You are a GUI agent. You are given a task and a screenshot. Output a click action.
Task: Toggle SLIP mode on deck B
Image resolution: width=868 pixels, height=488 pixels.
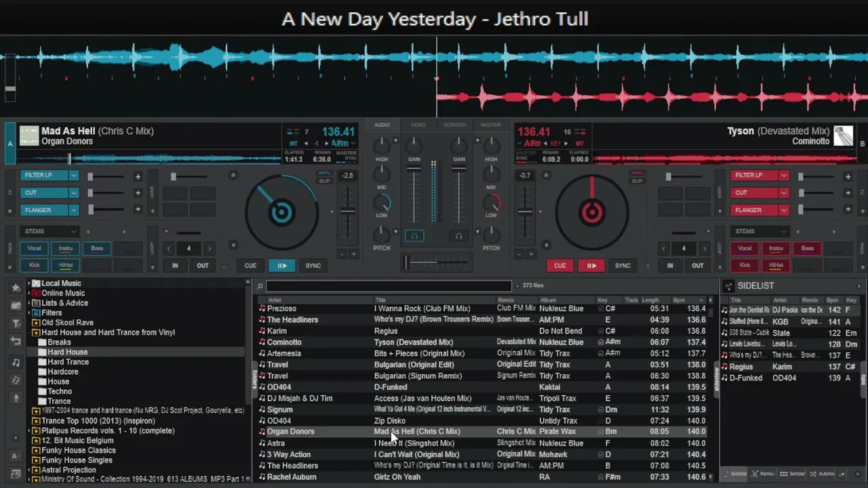pos(637,181)
